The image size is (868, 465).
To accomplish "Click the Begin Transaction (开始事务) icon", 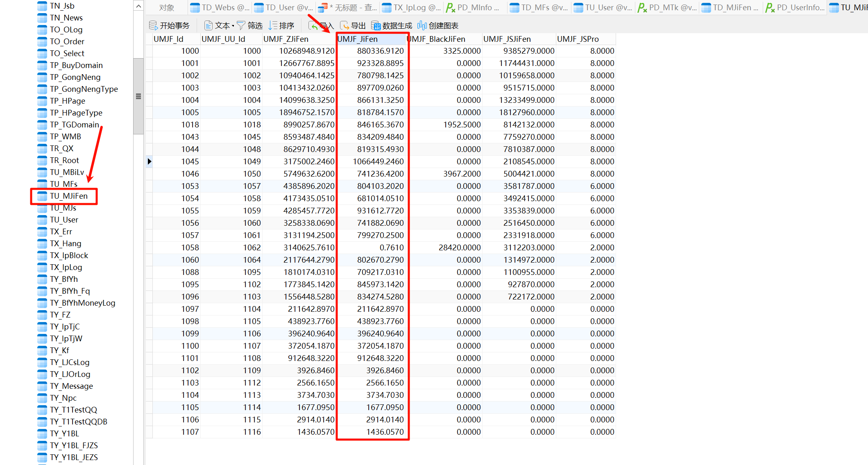I will coord(153,26).
